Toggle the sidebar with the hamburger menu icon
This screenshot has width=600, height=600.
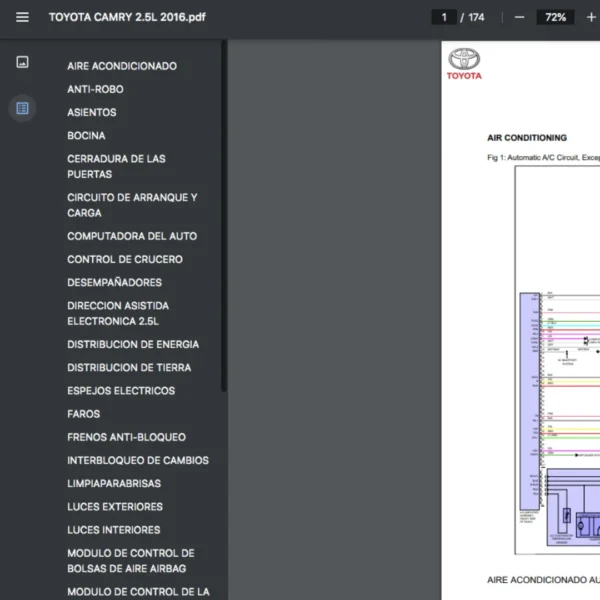click(22, 17)
